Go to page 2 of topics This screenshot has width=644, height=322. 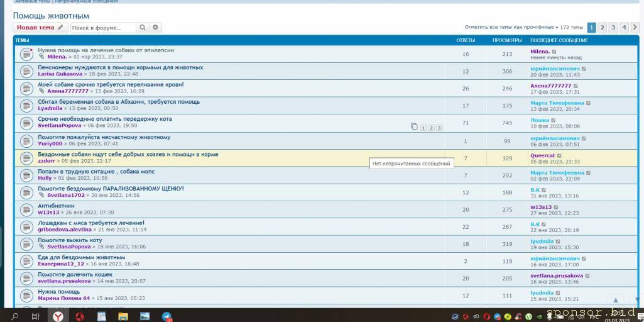(x=602, y=27)
